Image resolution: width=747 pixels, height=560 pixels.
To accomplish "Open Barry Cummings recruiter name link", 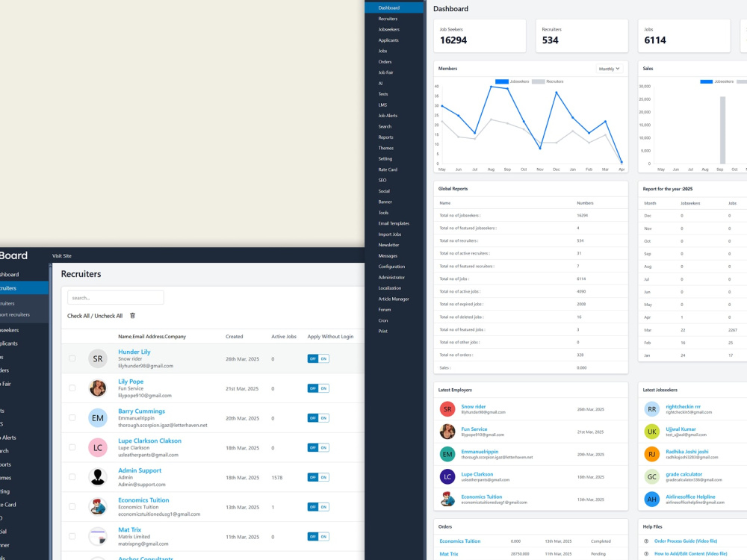I will coord(141,411).
